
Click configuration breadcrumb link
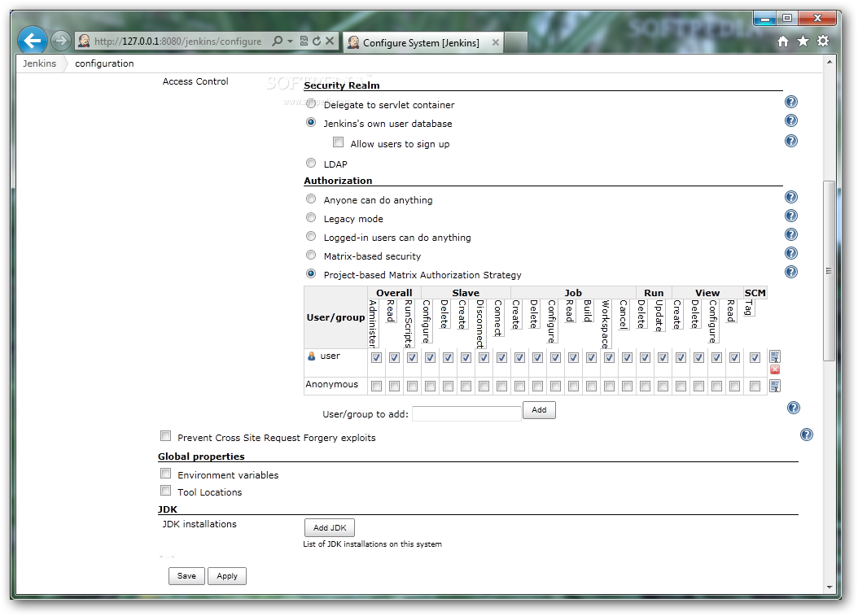[104, 63]
